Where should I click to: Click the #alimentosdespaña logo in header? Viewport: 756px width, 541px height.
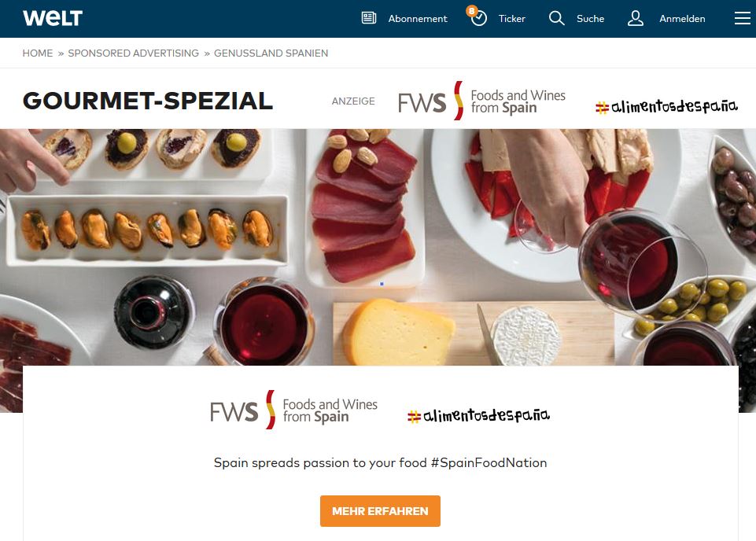click(666, 106)
